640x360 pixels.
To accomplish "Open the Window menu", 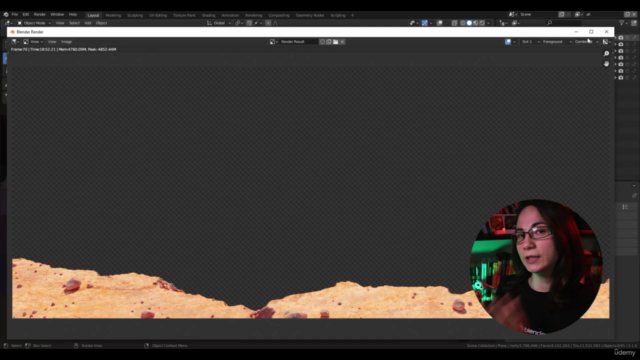I will [57, 14].
